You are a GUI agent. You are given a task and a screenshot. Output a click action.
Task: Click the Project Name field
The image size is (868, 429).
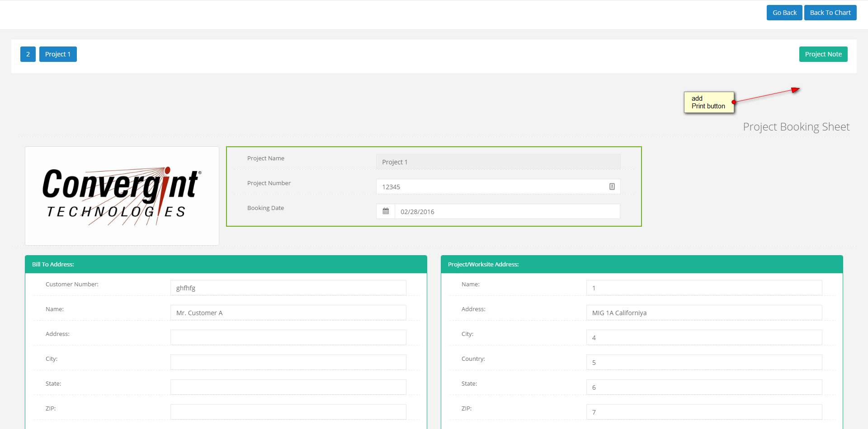[498, 162]
